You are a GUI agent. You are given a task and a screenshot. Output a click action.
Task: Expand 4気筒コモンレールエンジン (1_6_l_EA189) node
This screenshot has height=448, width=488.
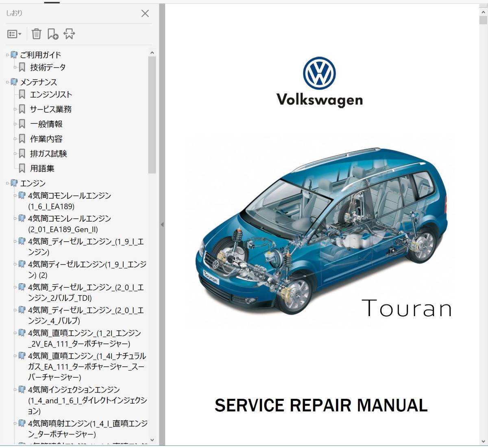(15, 196)
